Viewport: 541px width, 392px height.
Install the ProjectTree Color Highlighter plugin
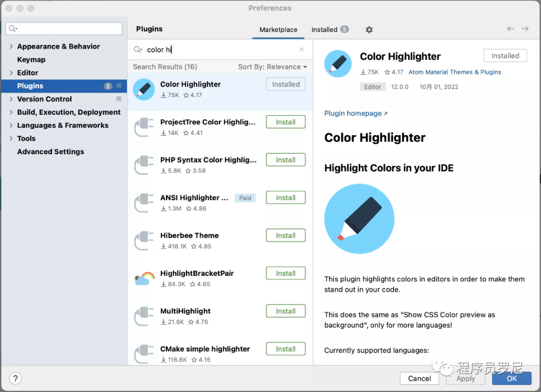pyautogui.click(x=286, y=122)
